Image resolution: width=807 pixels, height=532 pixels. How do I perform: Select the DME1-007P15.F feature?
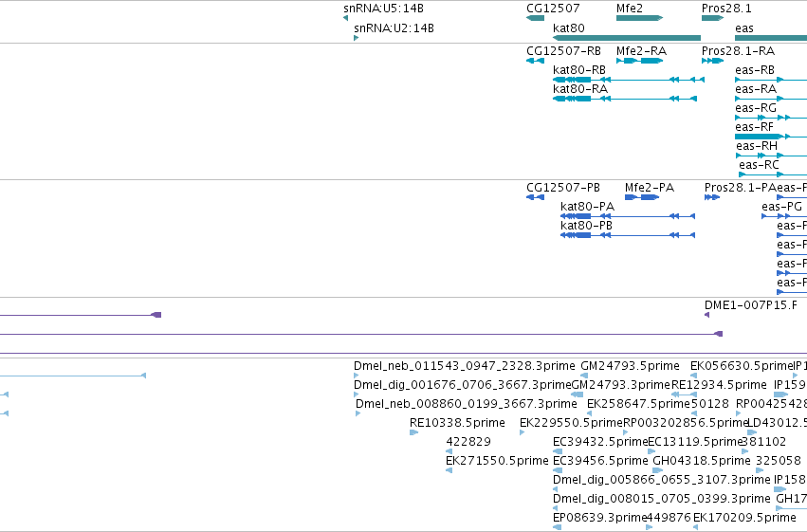tap(707, 315)
